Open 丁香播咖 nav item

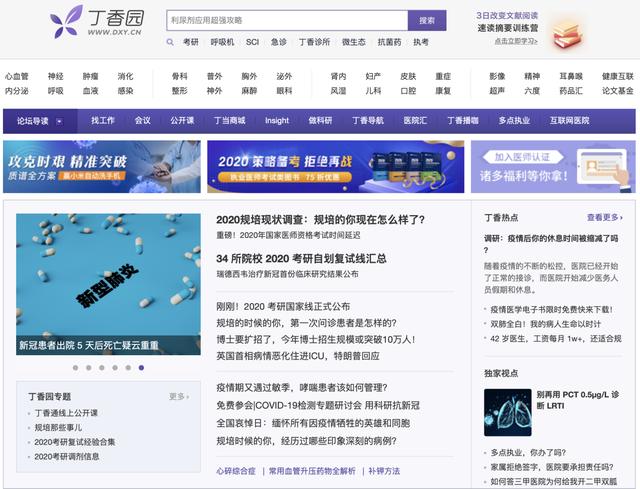[462, 121]
